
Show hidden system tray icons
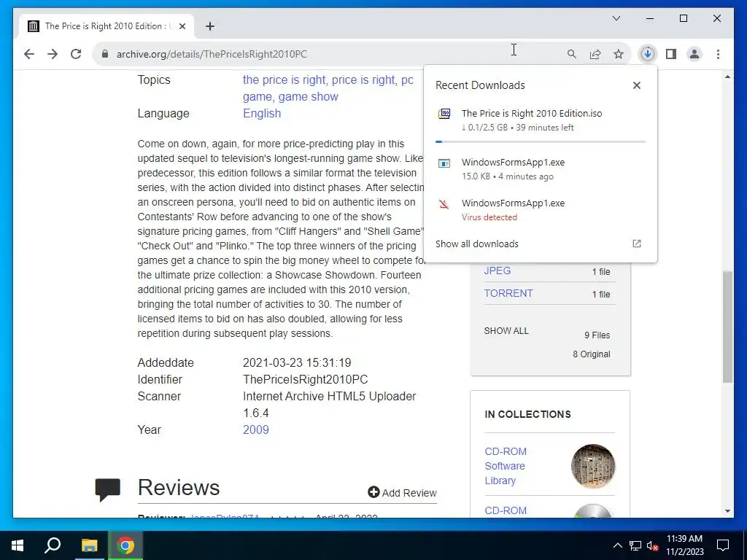point(617,545)
